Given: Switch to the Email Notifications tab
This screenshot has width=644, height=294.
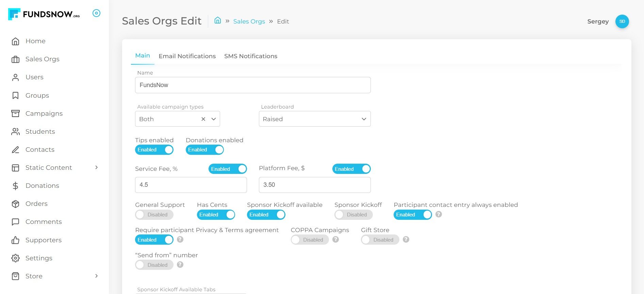Looking at the screenshot, I should (187, 56).
